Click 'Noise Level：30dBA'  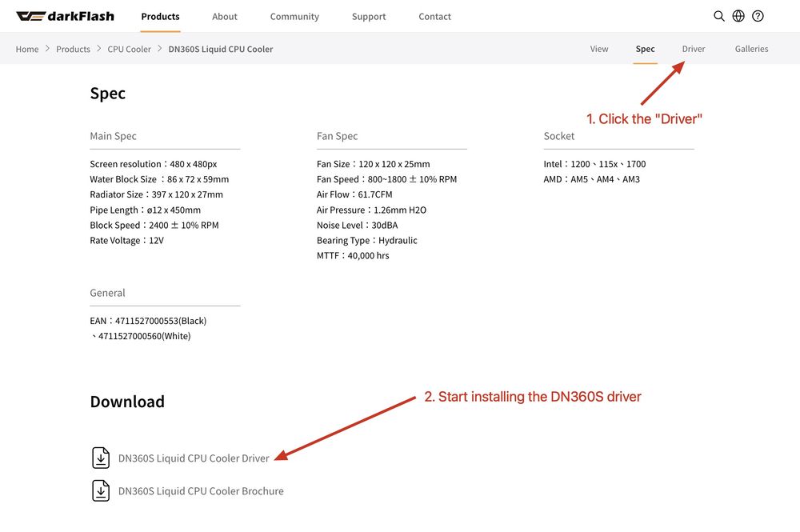(357, 225)
